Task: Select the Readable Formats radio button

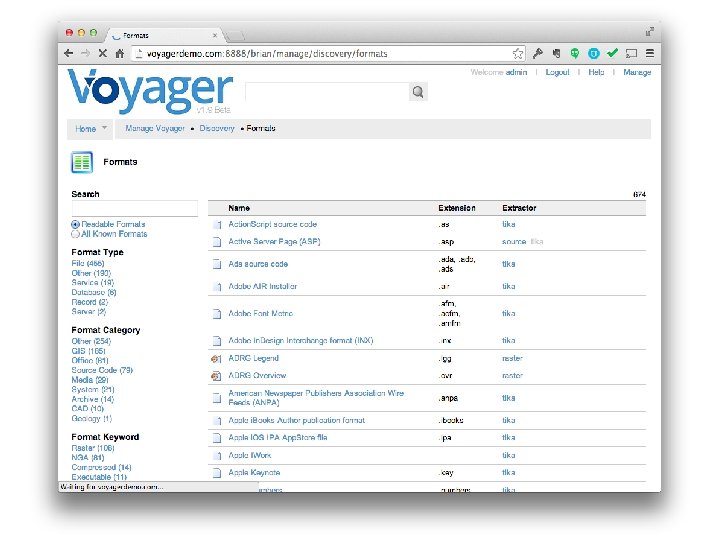Action: (75, 225)
